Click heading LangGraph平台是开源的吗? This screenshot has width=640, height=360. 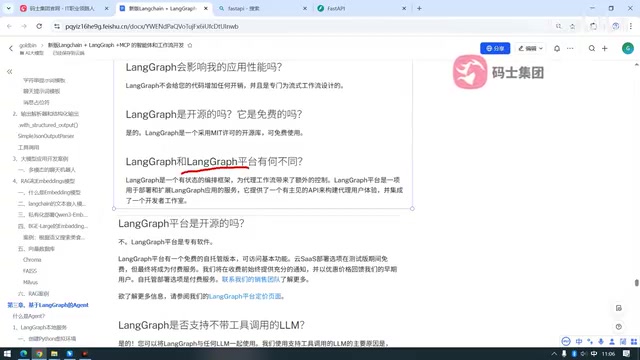coord(181,223)
